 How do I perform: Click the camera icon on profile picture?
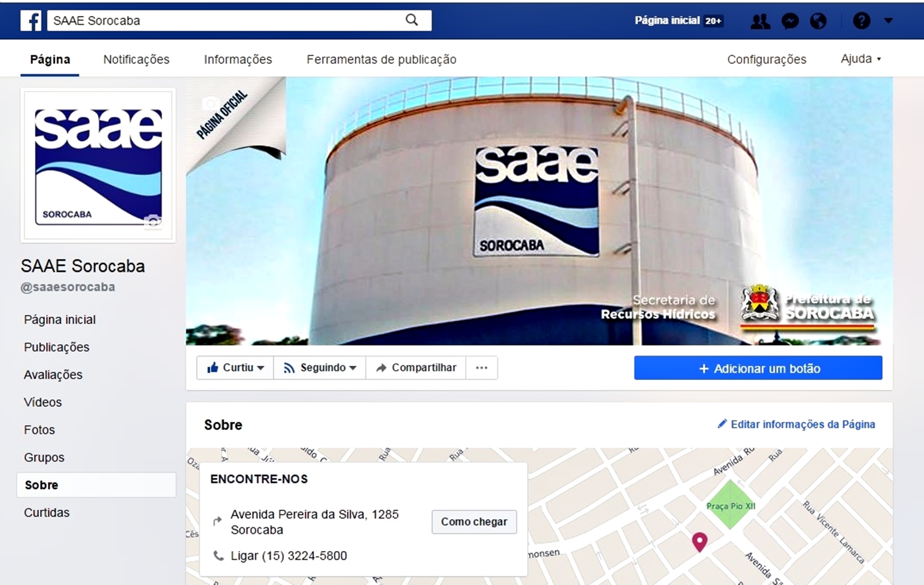tap(153, 220)
